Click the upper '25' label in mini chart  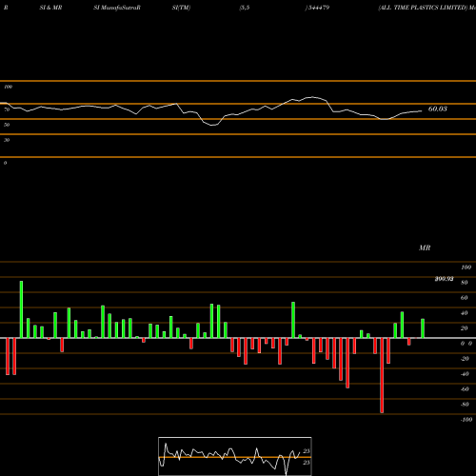click(307, 451)
